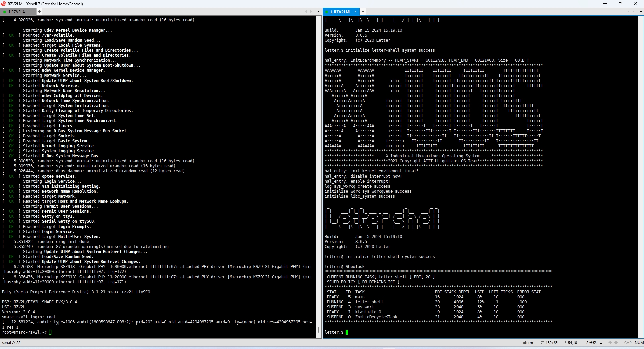Click the serial://:22 status text
This screenshot has height=349, width=644.
pos(11,343)
